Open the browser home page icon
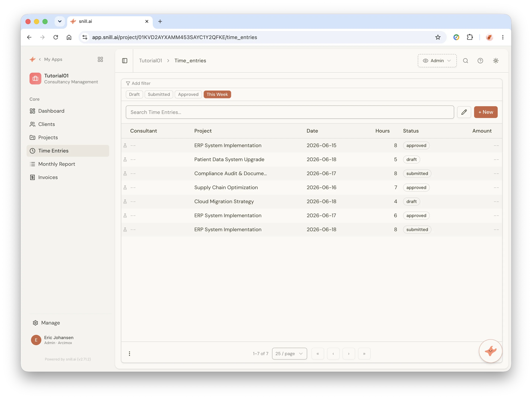 69,37
